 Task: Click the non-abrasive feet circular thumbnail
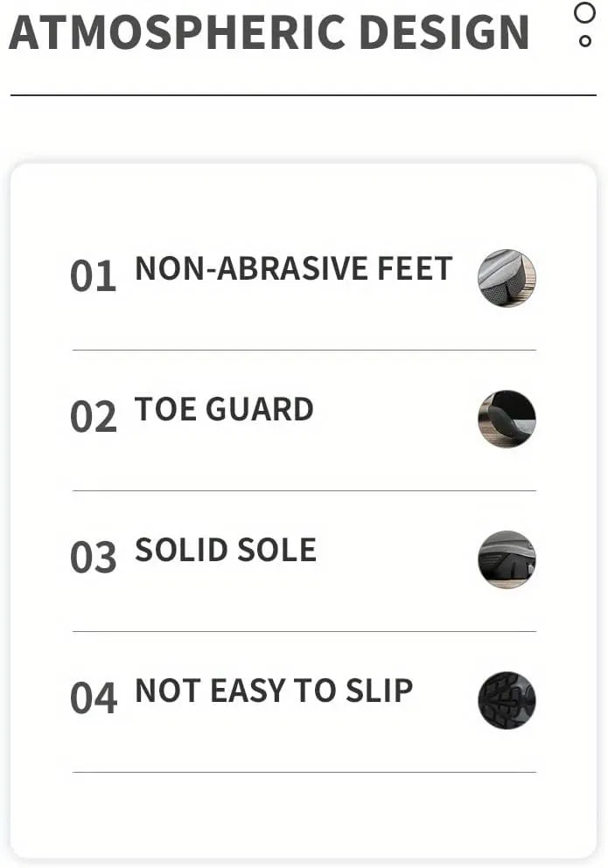point(507,278)
